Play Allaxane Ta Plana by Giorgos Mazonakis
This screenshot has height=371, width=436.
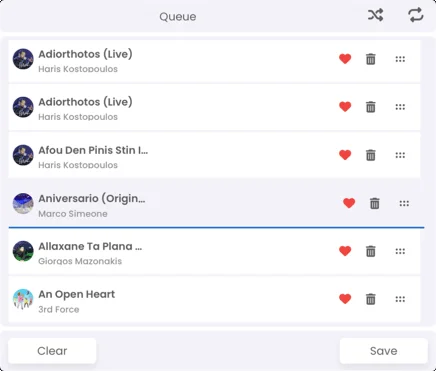pyautogui.click(x=214, y=253)
